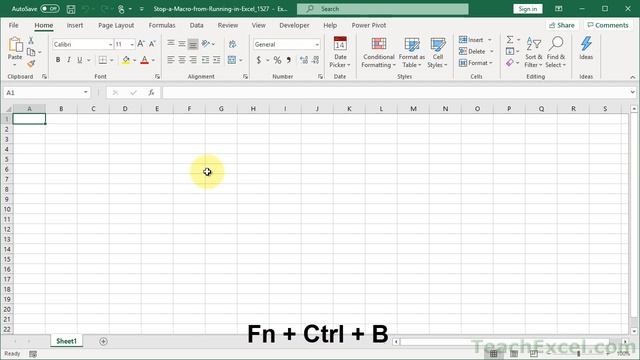Click the Decrease Indent icon
The width and height of the screenshot is (640, 360).
[205, 60]
